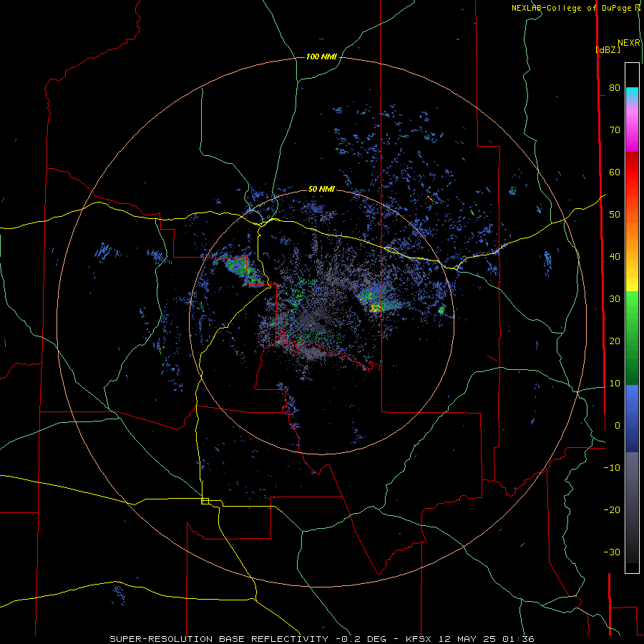Image resolution: width=644 pixels, height=644 pixels.
Task: Click the 80 dBZ scale value
Action: [615, 87]
